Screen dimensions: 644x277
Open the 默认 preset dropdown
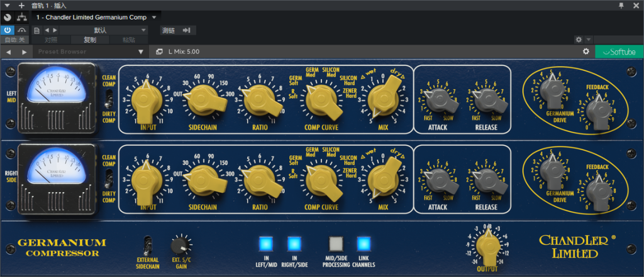point(104,30)
